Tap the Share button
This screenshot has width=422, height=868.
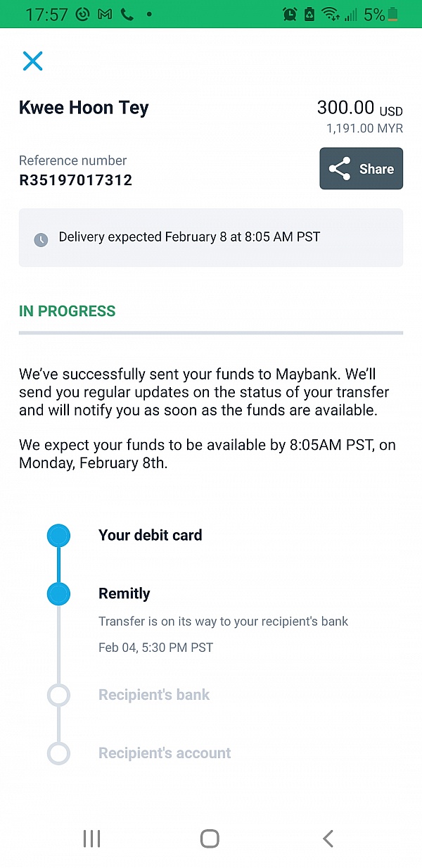click(361, 169)
